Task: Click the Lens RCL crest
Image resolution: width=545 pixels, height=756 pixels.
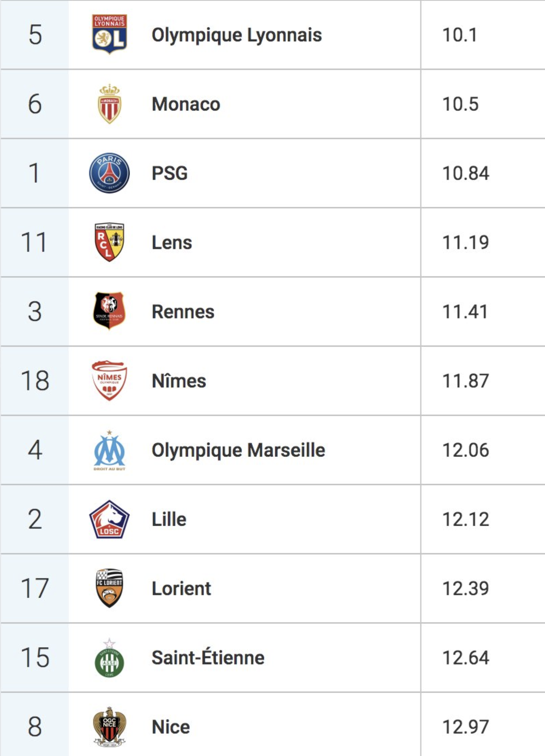Action: [x=109, y=242]
